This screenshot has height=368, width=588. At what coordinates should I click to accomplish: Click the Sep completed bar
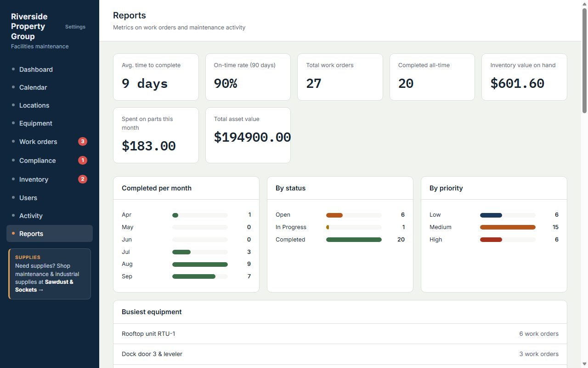pyautogui.click(x=194, y=276)
